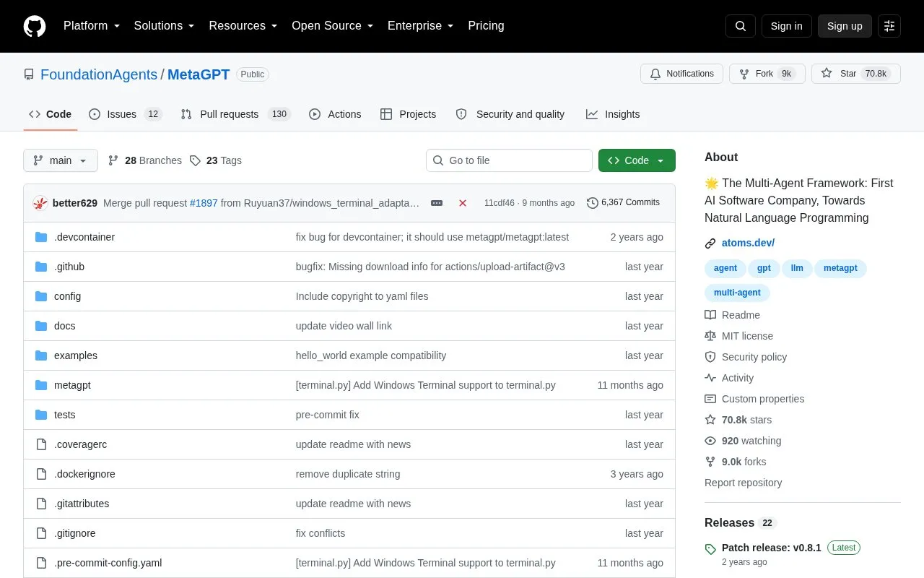Click the config folder icon
924x578 pixels.
coord(41,296)
